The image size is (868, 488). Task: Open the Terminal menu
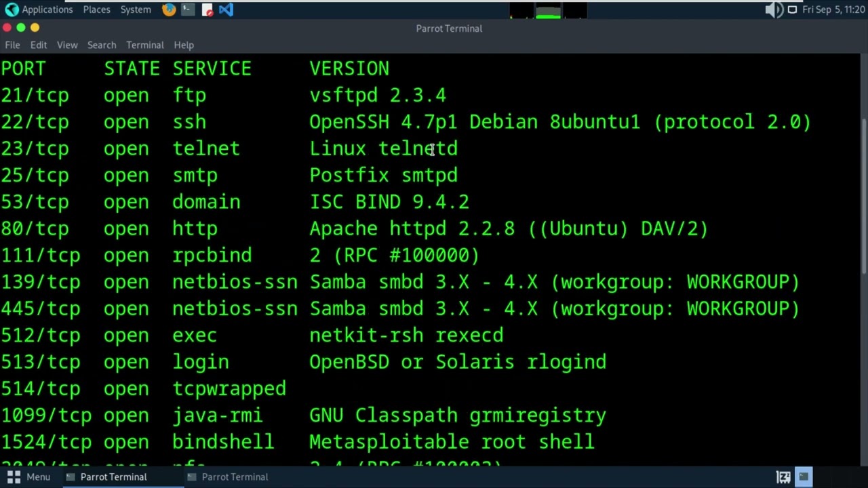coord(144,45)
